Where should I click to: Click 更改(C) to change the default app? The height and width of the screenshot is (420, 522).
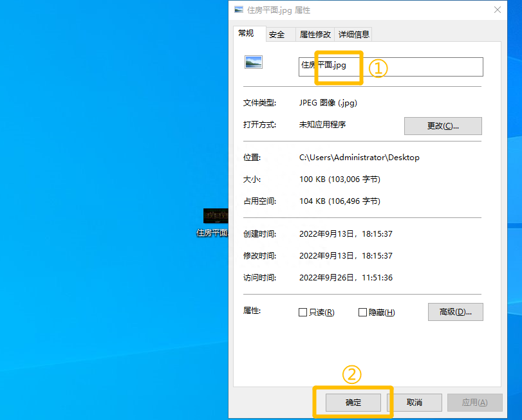tap(443, 125)
